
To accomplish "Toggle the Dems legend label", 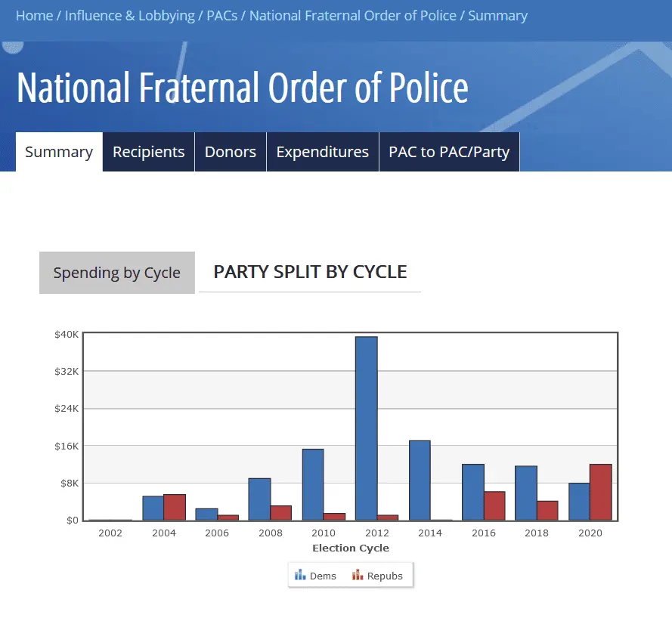I will click(323, 576).
